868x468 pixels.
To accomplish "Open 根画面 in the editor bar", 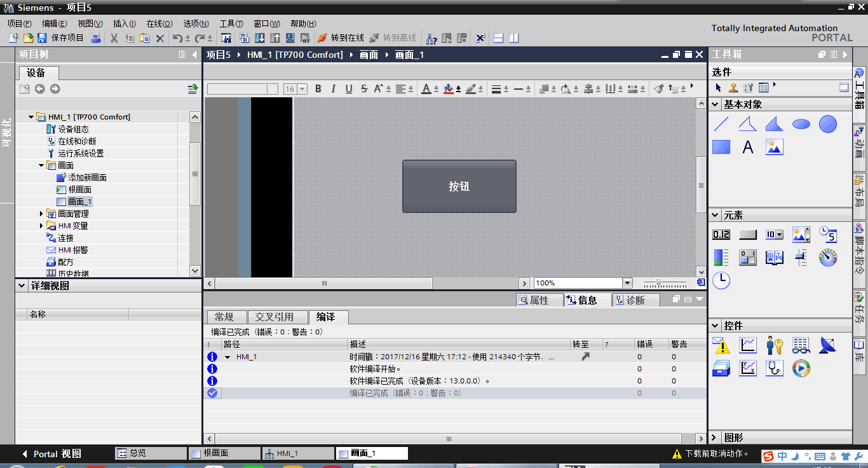I will [x=225, y=453].
